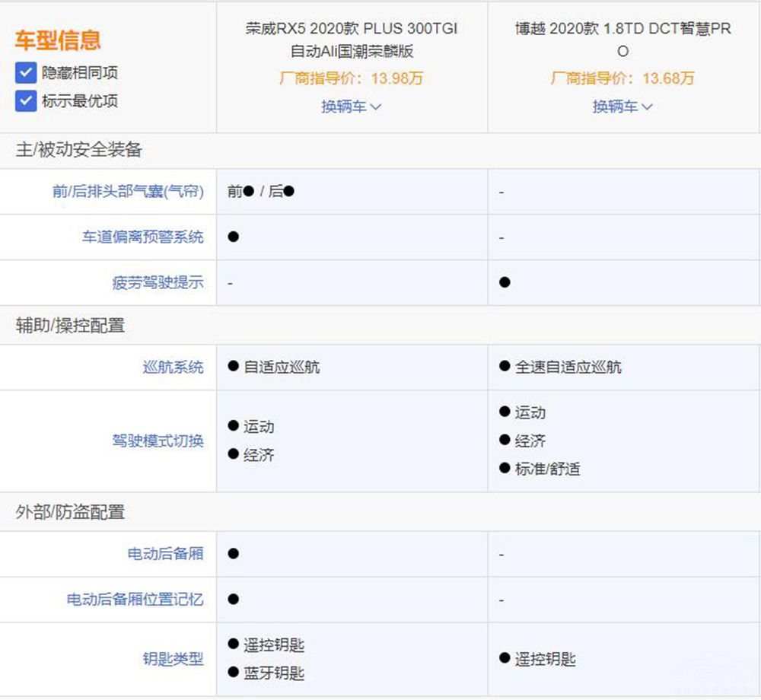The image size is (761, 700).
Task: Click the 辅助/操控配置 section header
Action: (x=70, y=325)
